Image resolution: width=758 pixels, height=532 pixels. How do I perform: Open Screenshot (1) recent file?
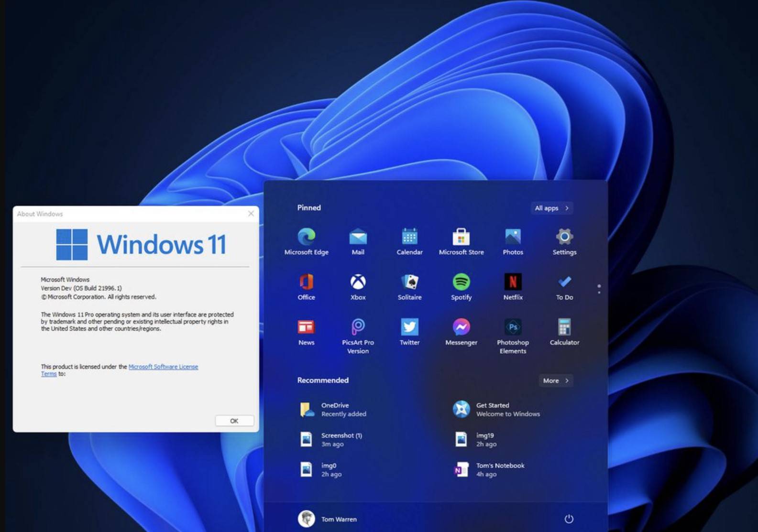point(331,440)
